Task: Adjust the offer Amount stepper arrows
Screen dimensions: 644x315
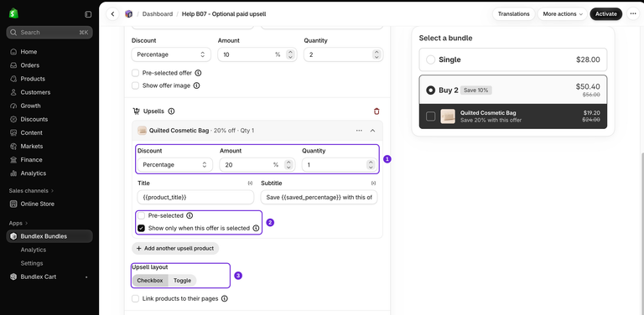Action: [x=290, y=54]
